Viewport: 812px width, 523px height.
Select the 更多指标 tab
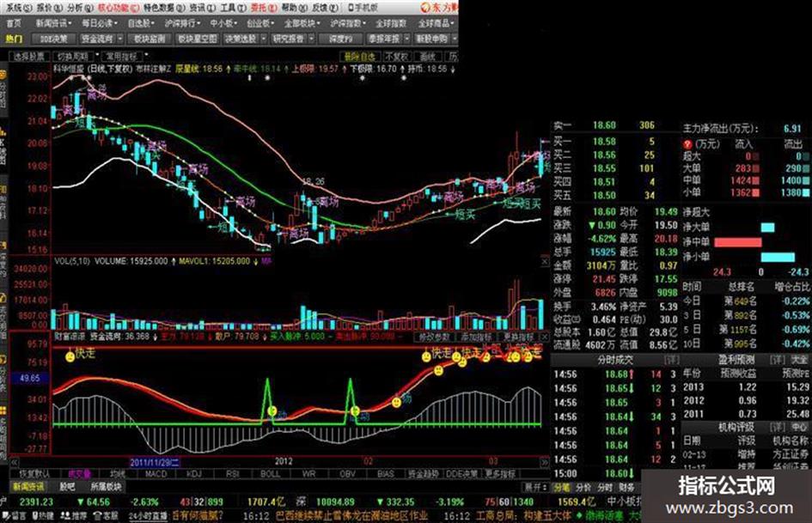click(500, 474)
